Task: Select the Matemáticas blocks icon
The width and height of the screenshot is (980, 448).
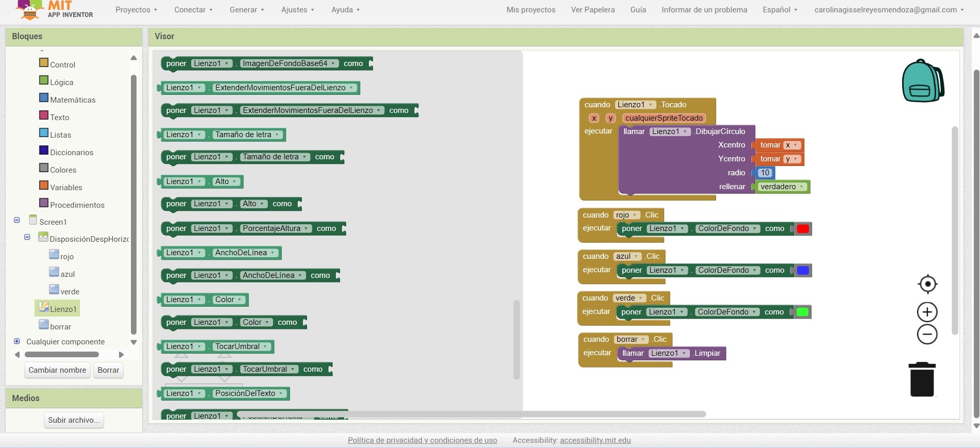Action: 44,97
